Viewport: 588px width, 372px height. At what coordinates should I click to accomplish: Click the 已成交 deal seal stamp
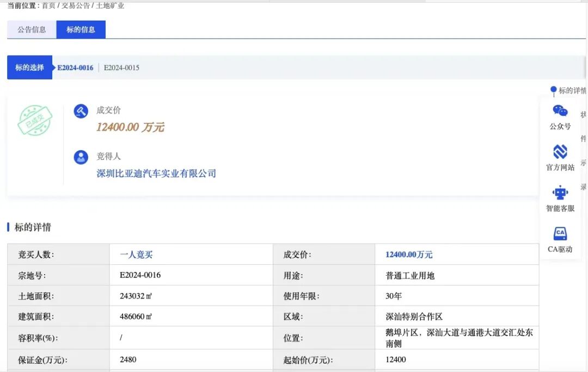(x=35, y=121)
